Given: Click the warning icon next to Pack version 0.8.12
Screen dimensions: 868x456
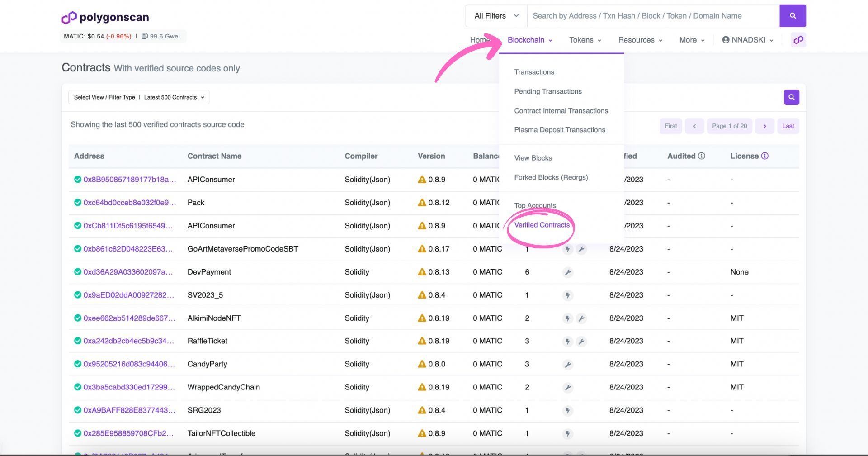Looking at the screenshot, I should tap(422, 203).
